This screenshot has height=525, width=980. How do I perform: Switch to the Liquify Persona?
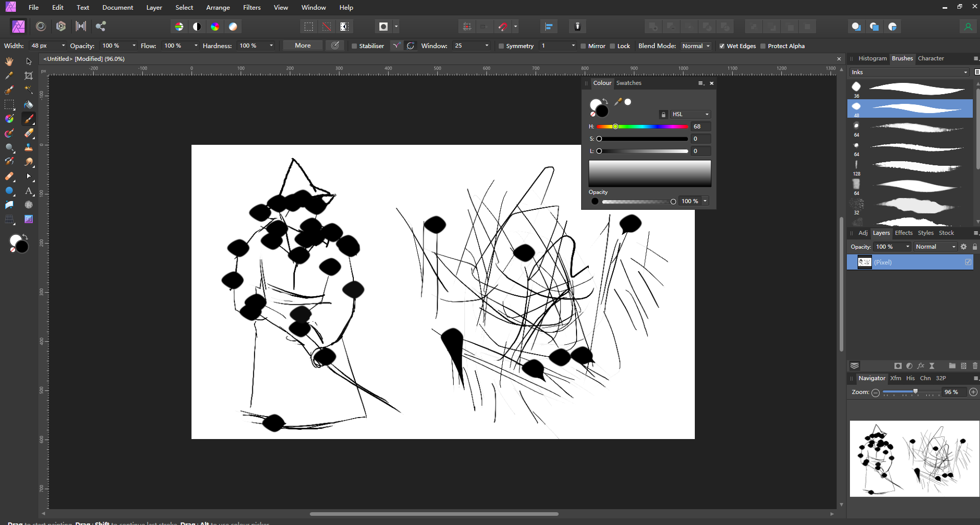point(41,26)
